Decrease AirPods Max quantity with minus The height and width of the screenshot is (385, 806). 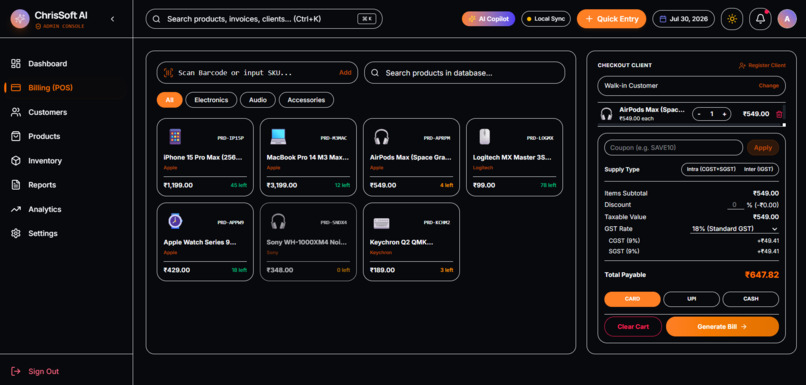[x=699, y=114]
